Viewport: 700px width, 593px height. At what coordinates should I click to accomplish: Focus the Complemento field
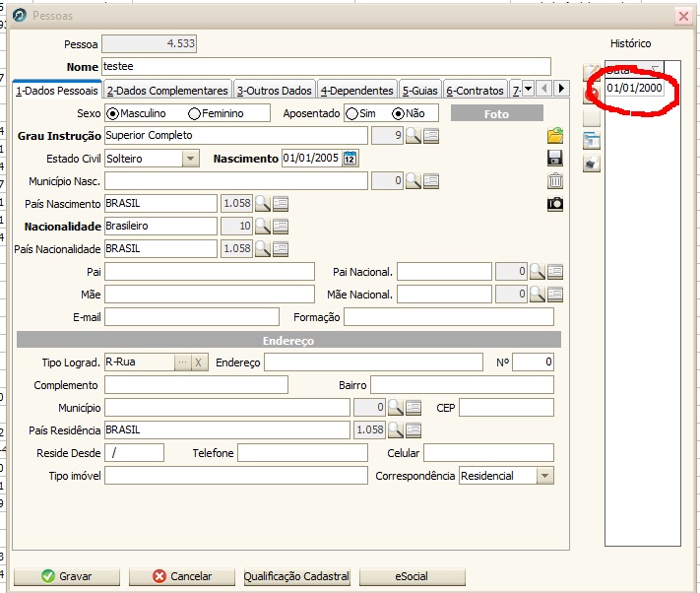(x=197, y=384)
